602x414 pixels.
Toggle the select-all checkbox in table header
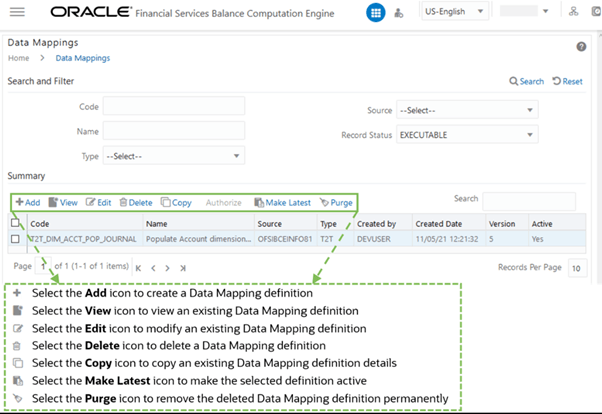point(15,223)
